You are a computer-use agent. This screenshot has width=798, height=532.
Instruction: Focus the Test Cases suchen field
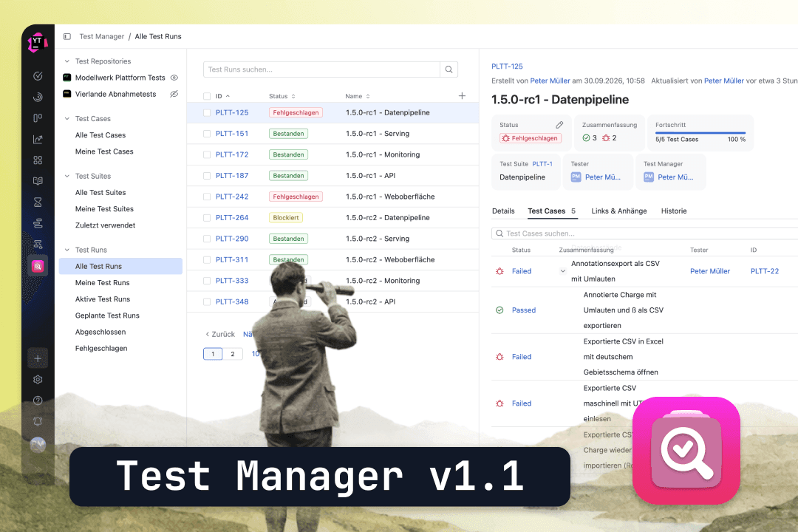tap(647, 233)
